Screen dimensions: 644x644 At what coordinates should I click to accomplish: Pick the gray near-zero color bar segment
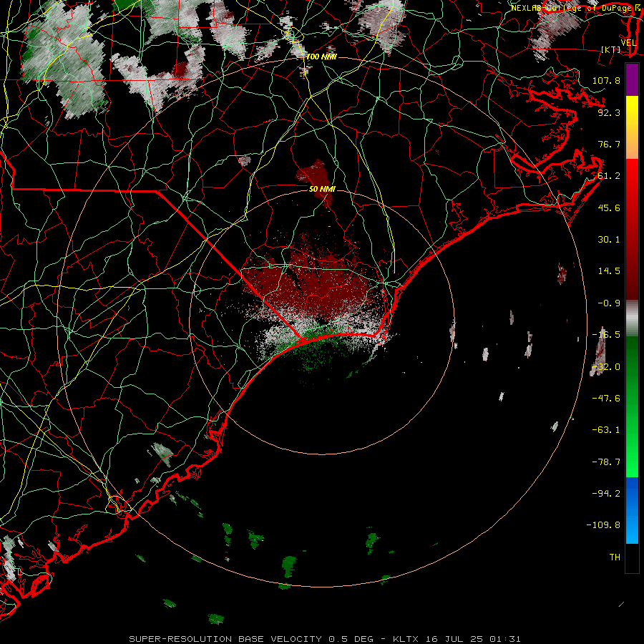tap(632, 318)
